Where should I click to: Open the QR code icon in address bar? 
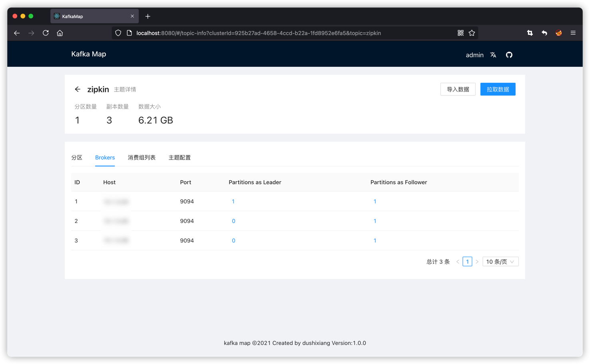pyautogui.click(x=460, y=33)
